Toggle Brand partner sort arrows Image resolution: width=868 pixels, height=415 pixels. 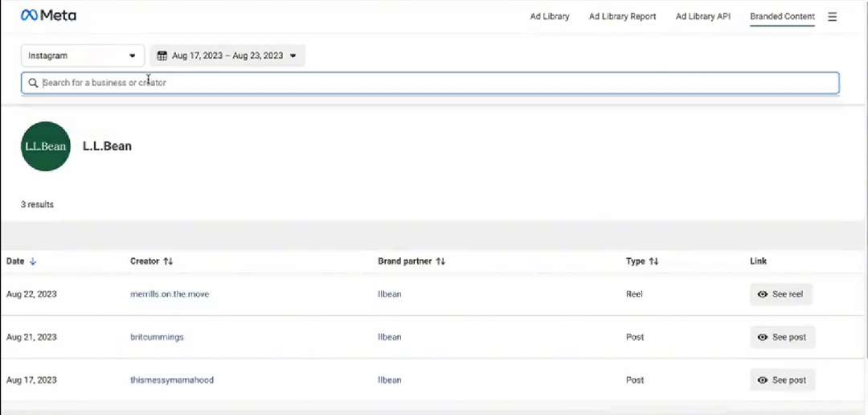[440, 261]
